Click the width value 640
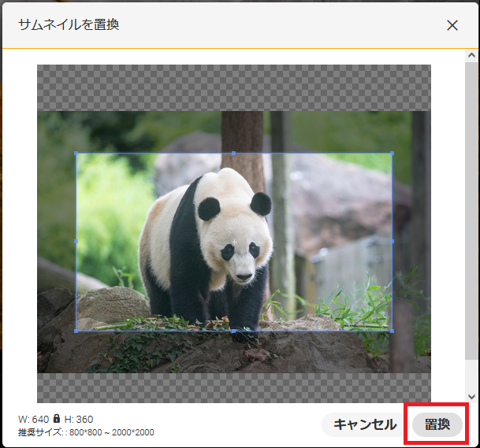The image size is (480, 448). point(41,419)
